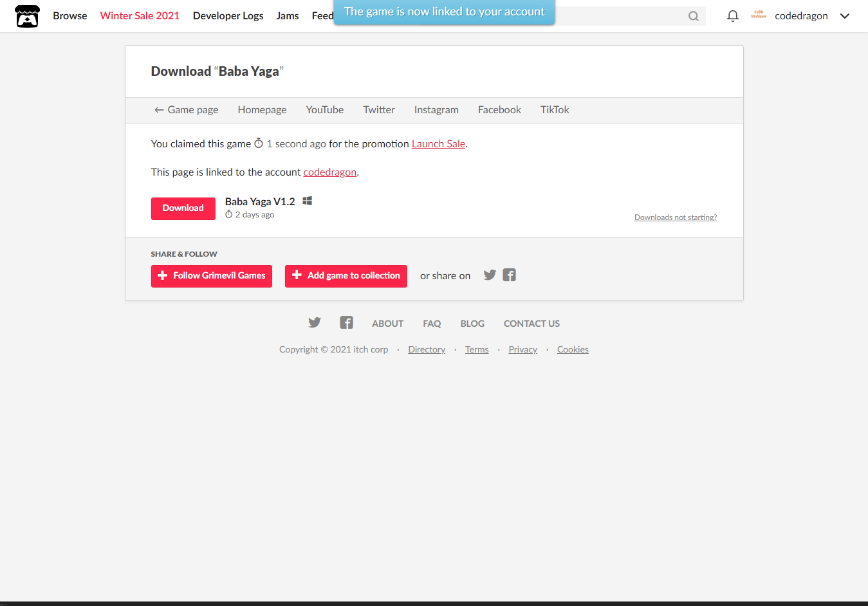868x606 pixels.
Task: Open the linked codedragon account link
Action: pyautogui.click(x=329, y=172)
